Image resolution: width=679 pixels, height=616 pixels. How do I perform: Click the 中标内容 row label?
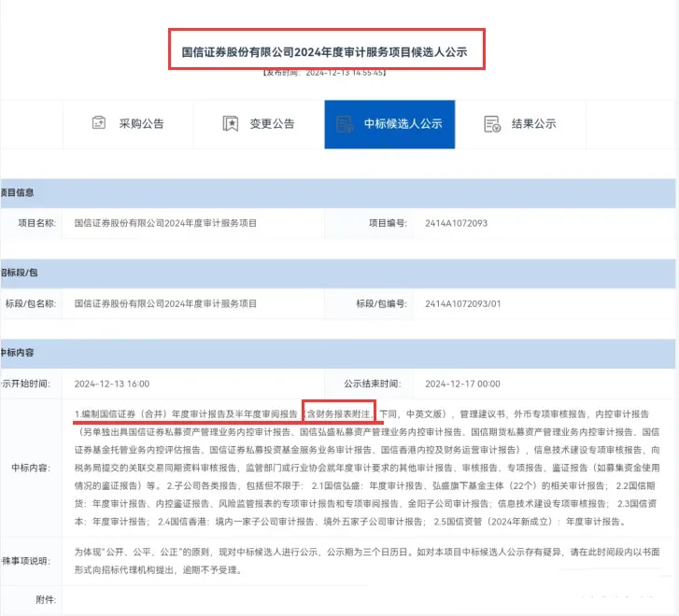31,468
